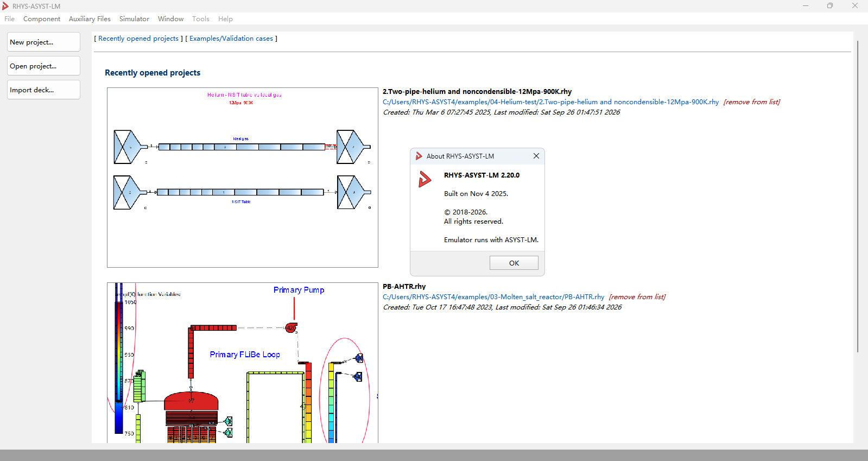The width and height of the screenshot is (868, 461).
Task: Open the PB-AHTR reactor diagram thumbnail
Action: (243, 363)
